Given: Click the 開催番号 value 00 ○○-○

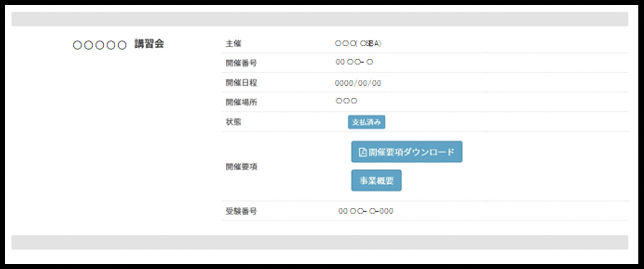Looking at the screenshot, I should (354, 62).
